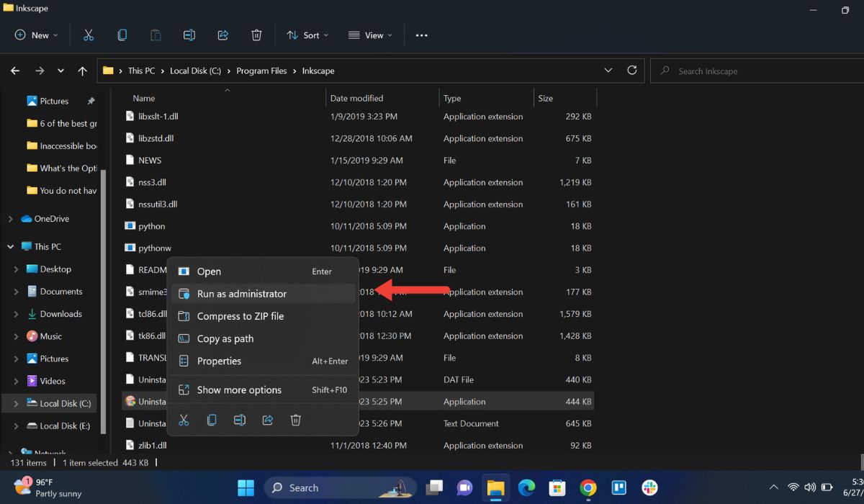Viewport: 864px width, 504px height.
Task: Click the New button
Action: tap(35, 35)
